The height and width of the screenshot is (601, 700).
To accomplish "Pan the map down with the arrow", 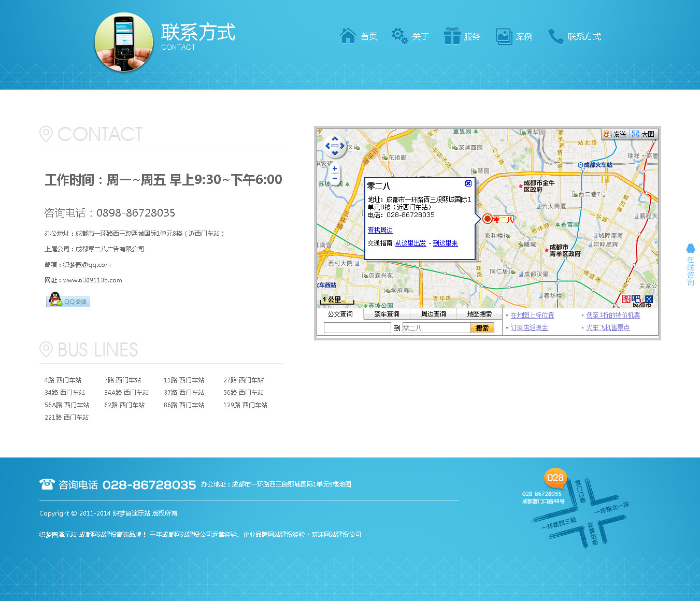I will pos(335,153).
